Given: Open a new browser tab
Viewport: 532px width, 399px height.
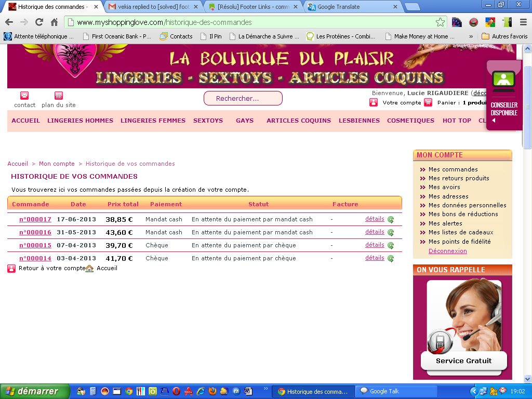Looking at the screenshot, I should click(x=412, y=7).
